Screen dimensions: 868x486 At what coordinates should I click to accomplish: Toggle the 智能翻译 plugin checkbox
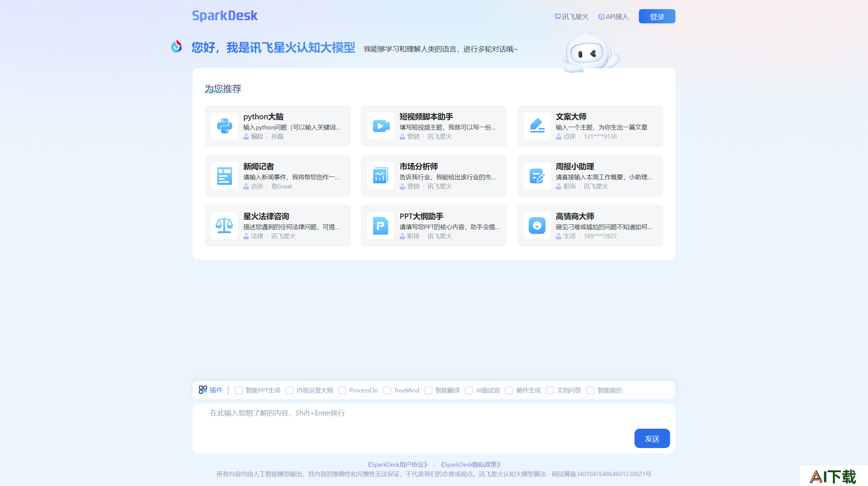pyautogui.click(x=428, y=390)
